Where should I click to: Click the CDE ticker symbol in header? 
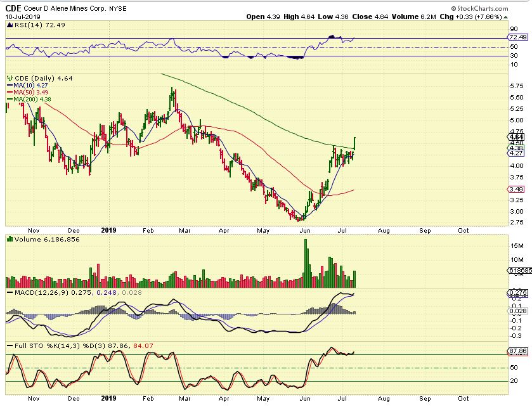pyautogui.click(x=13, y=8)
